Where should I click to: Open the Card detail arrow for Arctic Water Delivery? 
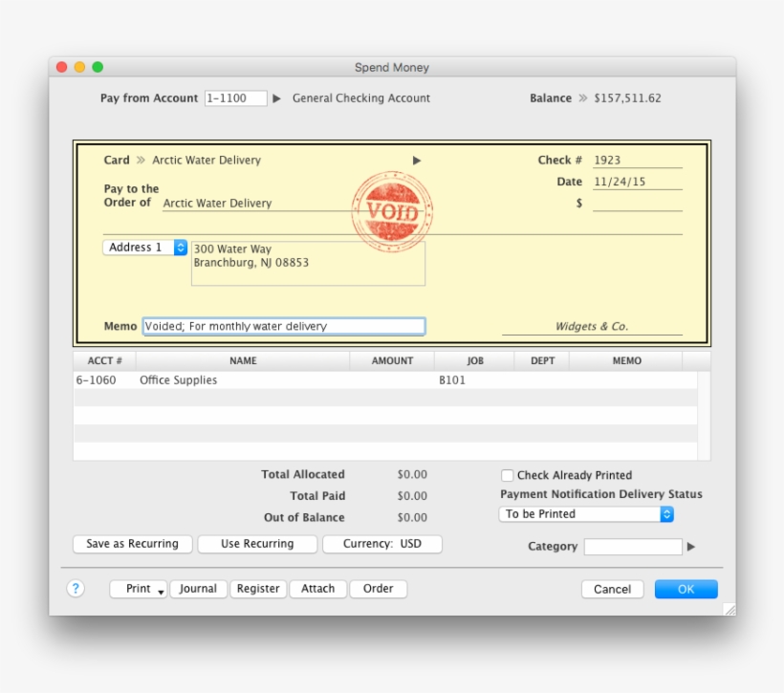click(x=417, y=161)
